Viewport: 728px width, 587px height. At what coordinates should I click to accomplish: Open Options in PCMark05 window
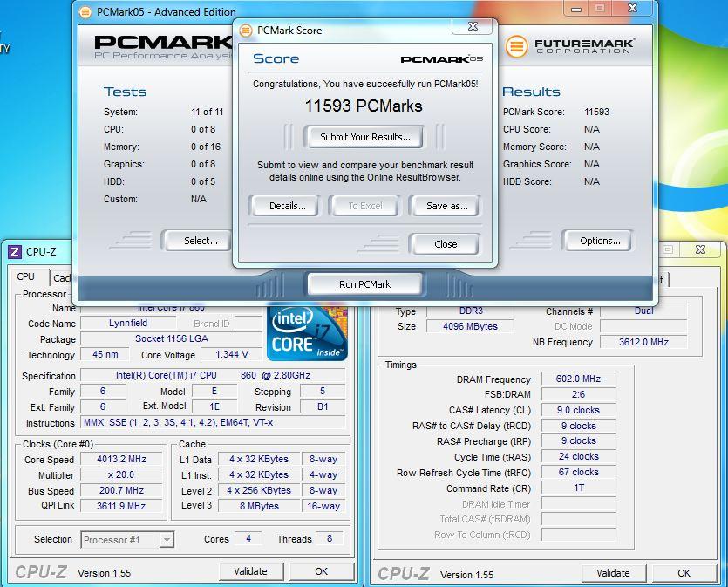(597, 241)
